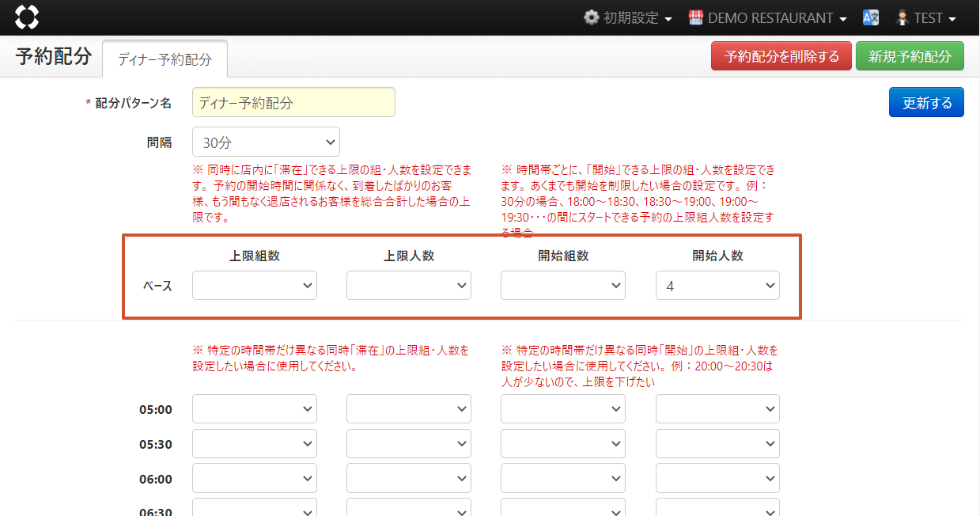
Task: Click the ベース row label
Action: (x=157, y=286)
